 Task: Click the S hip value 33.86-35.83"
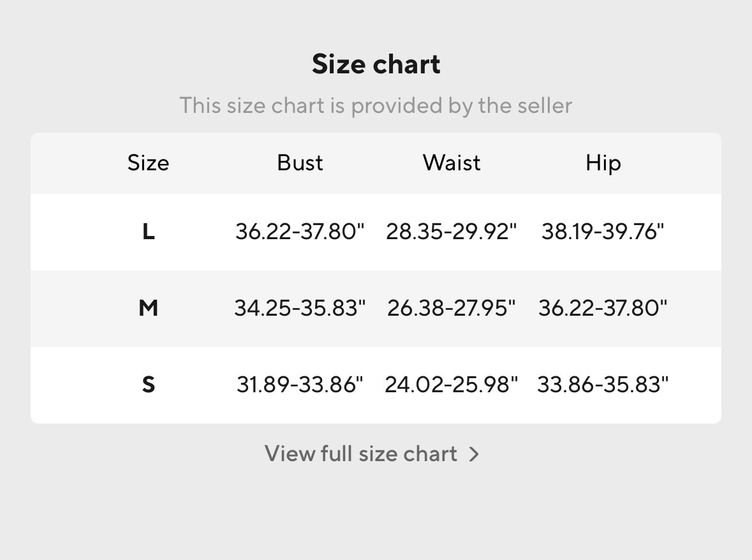coord(603,385)
